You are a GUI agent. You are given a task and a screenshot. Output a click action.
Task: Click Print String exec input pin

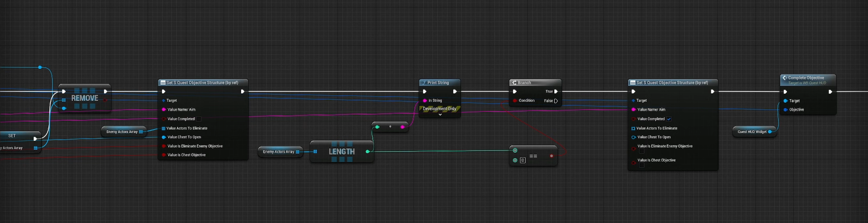[x=425, y=92]
